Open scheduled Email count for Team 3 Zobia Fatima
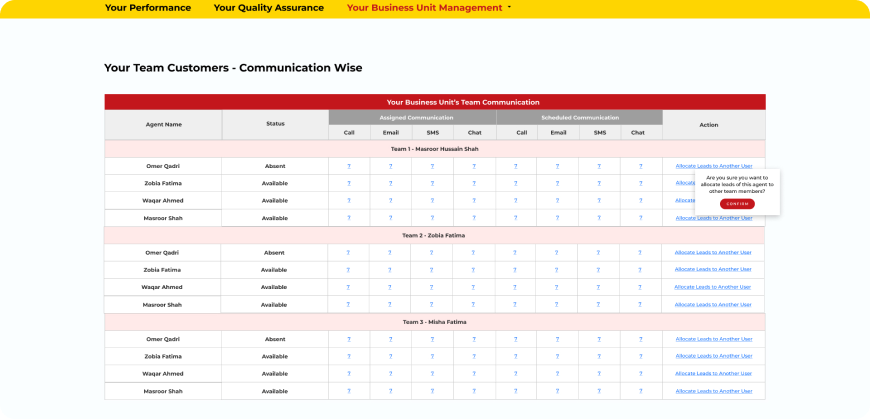The width and height of the screenshot is (870, 419). 557,356
